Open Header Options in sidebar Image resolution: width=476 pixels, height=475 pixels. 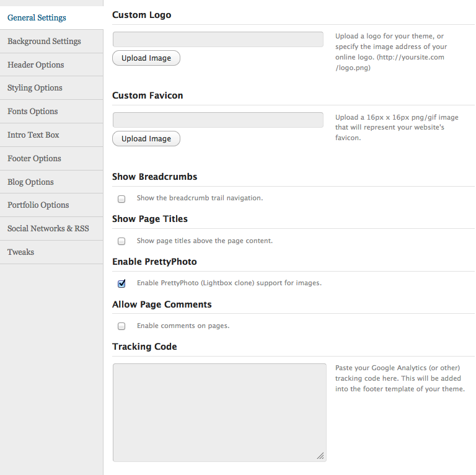coord(36,64)
